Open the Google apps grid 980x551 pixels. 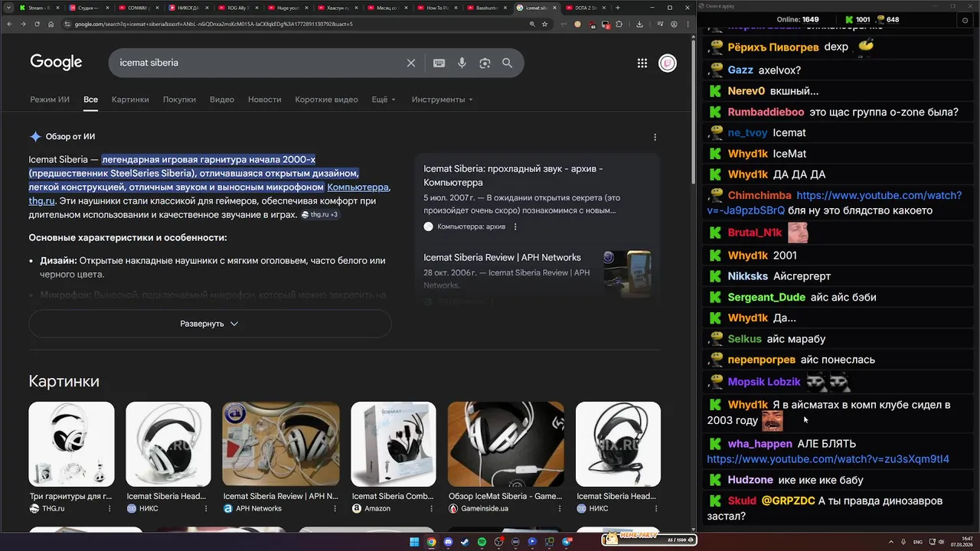[642, 63]
